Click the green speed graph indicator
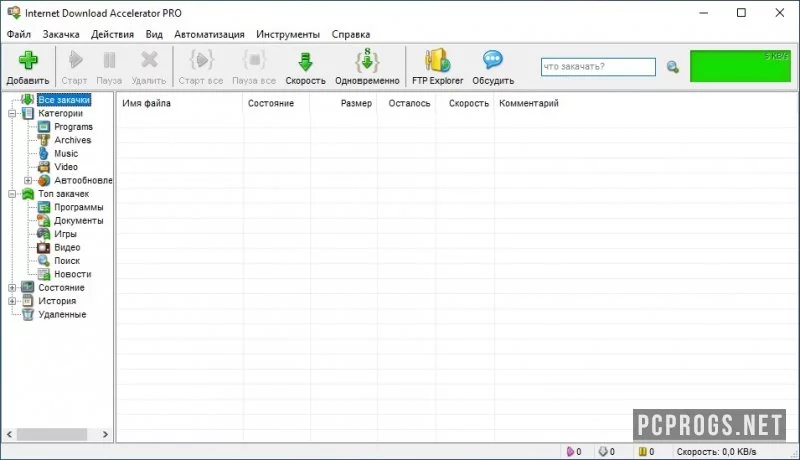The image size is (800, 460). (740, 66)
